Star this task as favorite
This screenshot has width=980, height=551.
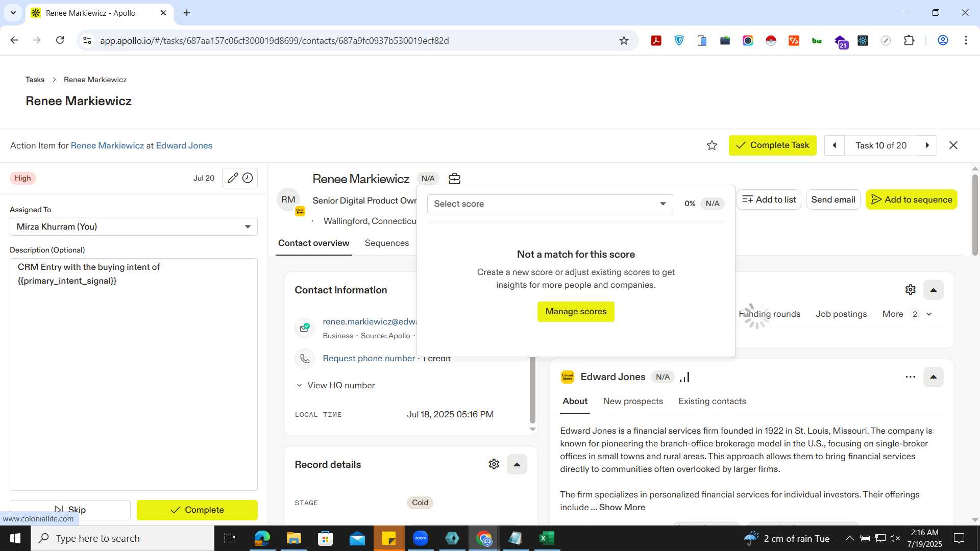point(712,145)
